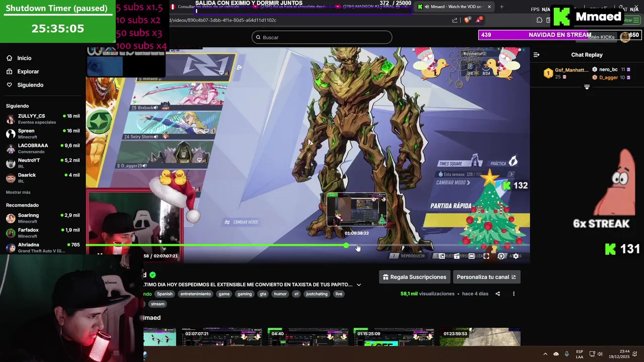Viewport: 644px width, 362px height.
Task: Select the stream tag chip
Action: [157, 304]
